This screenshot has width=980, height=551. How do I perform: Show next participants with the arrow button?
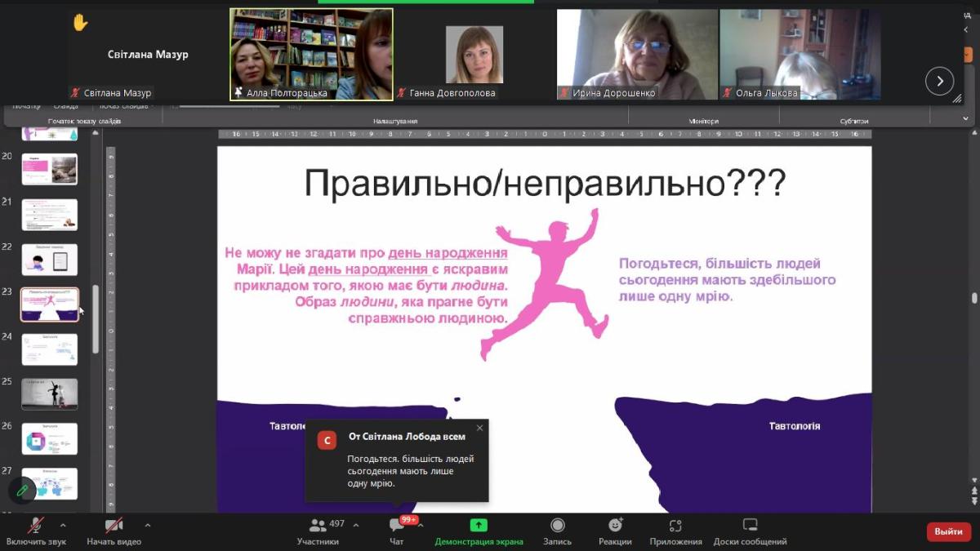click(x=939, y=81)
